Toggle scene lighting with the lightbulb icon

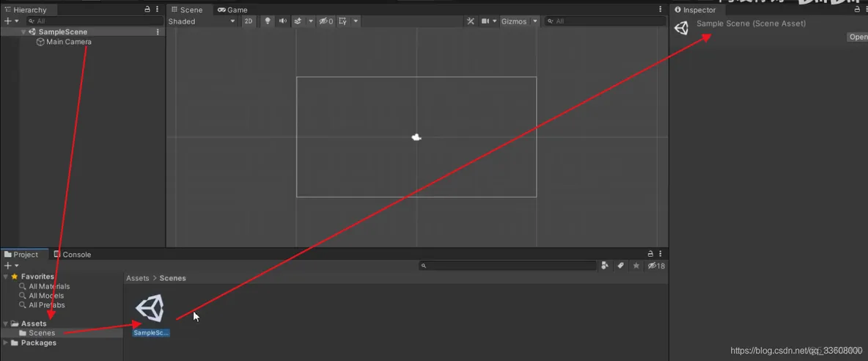[x=268, y=21]
